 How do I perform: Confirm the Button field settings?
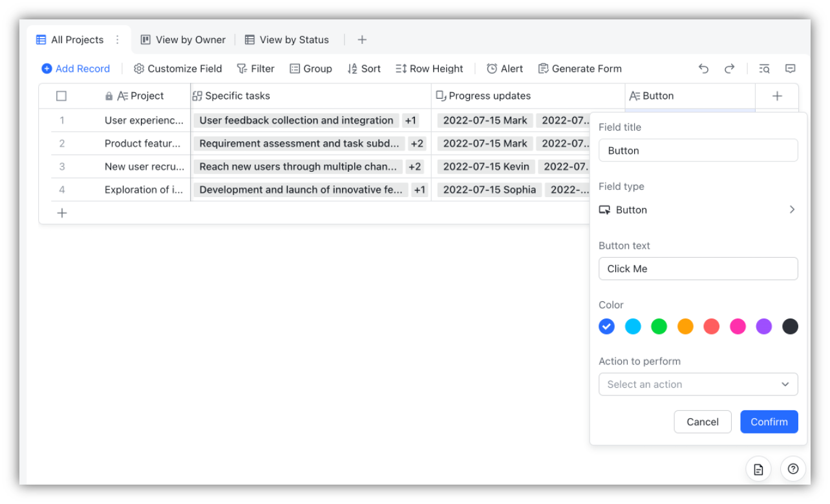coord(769,421)
